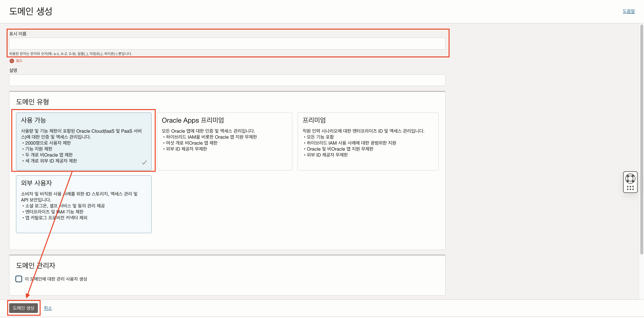
Task: Click into the 설명 input field
Action: [x=227, y=80]
